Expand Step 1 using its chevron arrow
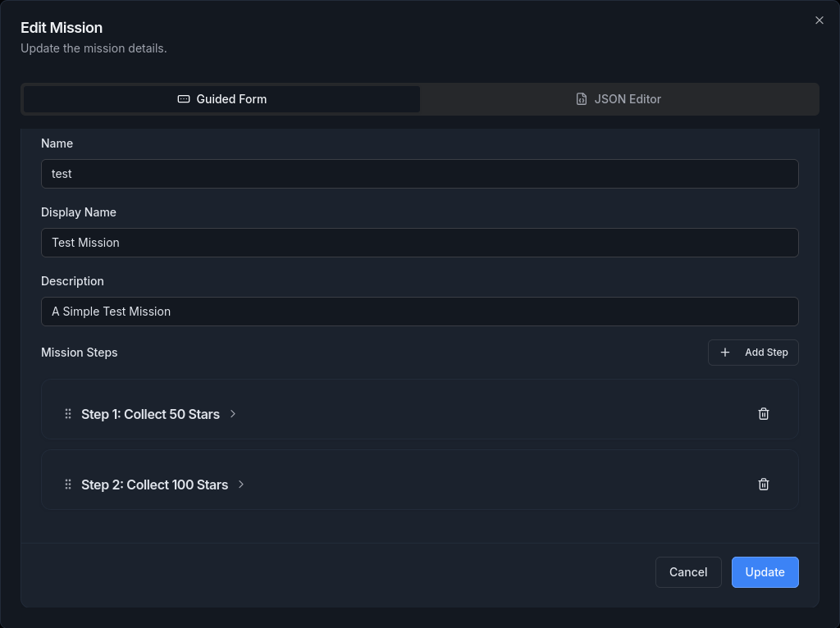840x628 pixels. [x=233, y=414]
